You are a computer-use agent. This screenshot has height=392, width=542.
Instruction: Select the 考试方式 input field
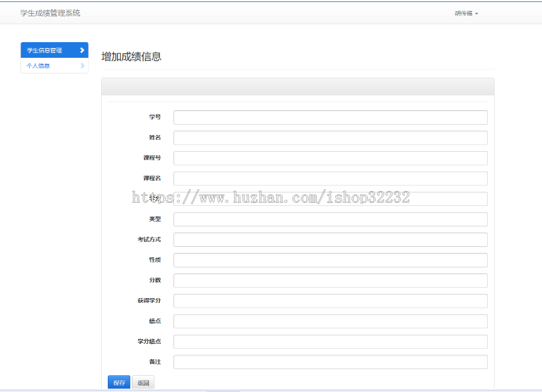(x=330, y=239)
